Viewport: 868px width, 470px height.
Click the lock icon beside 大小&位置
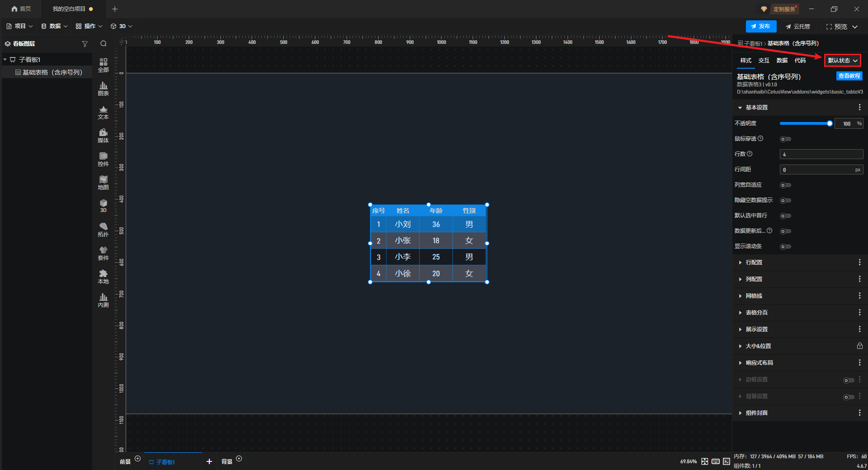click(859, 346)
